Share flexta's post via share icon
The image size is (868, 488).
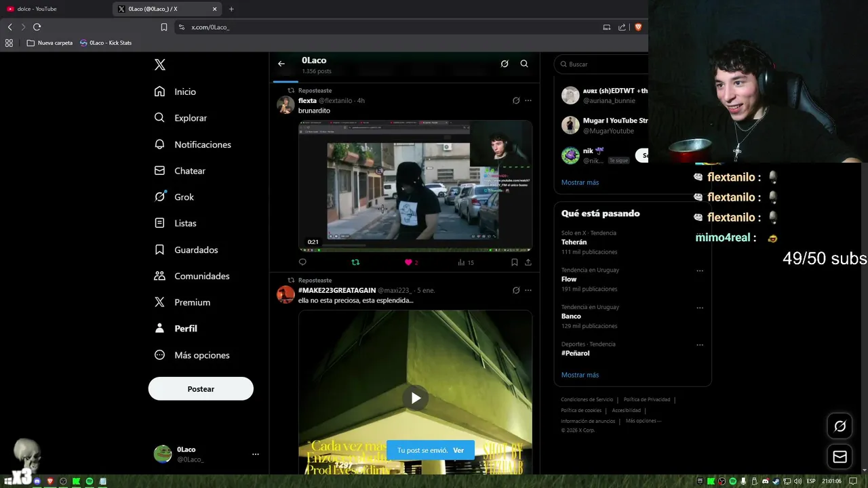[x=528, y=262]
